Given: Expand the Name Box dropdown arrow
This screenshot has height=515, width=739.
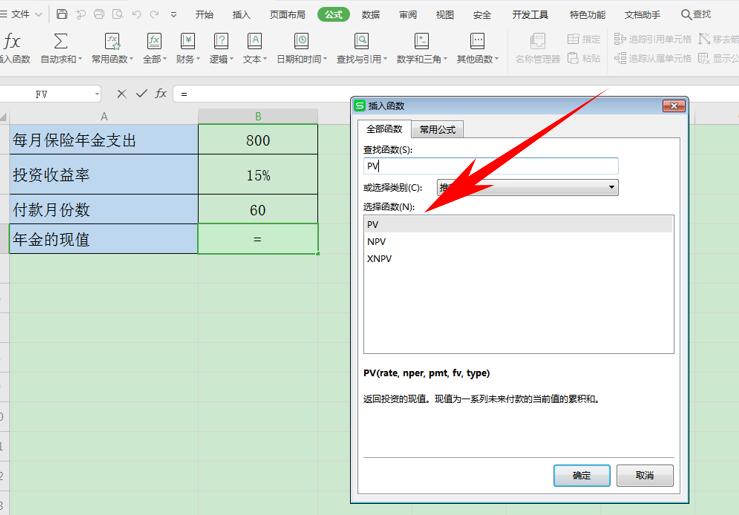Looking at the screenshot, I should tap(97, 94).
